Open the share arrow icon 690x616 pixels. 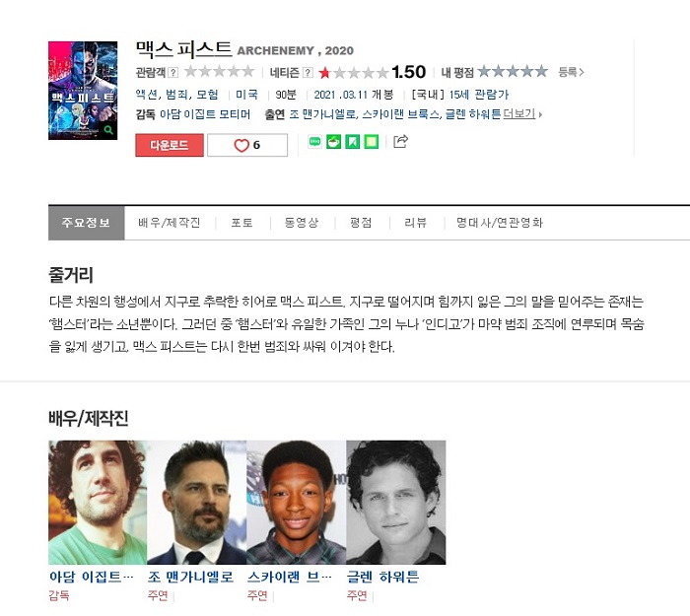[400, 141]
